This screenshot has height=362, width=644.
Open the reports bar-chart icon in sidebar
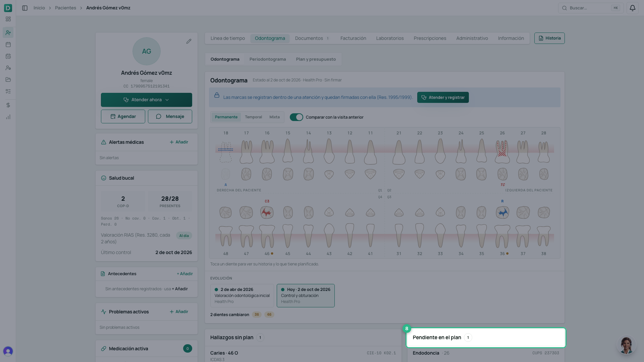pos(8,117)
